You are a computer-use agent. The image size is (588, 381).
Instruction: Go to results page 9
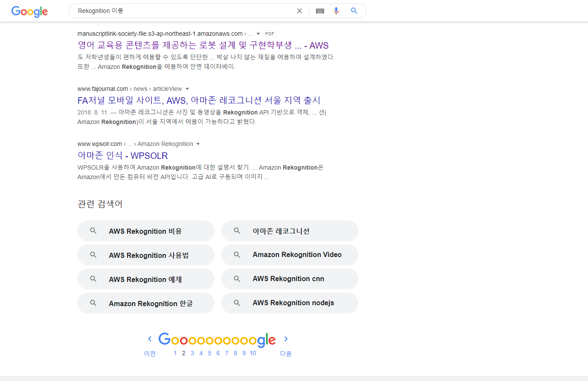(244, 353)
